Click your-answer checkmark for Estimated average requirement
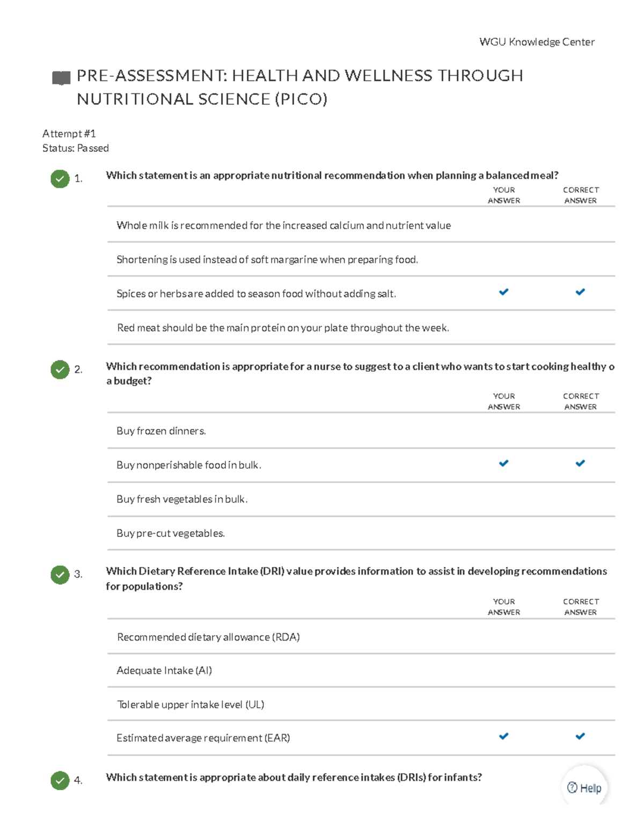This screenshot has width=644, height=834. [503, 736]
